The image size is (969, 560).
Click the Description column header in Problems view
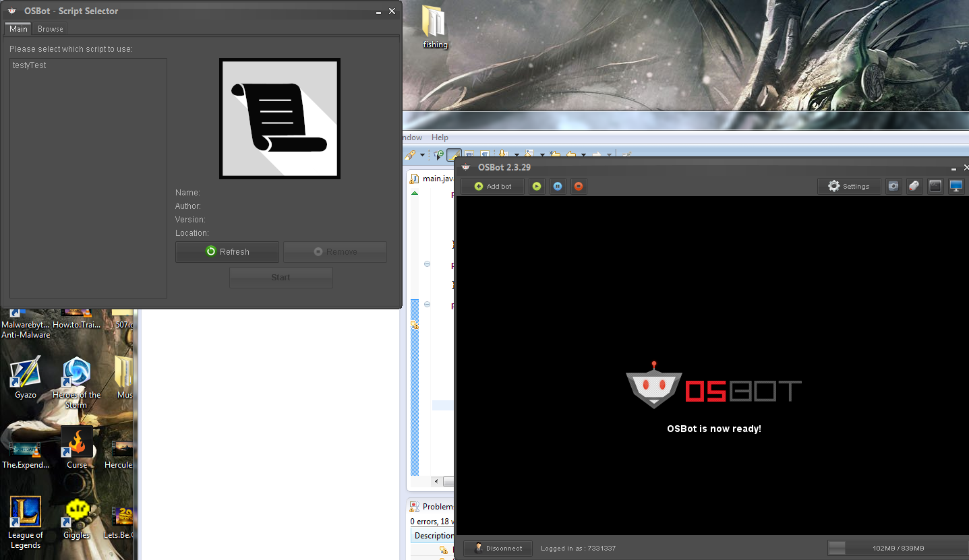434,536
